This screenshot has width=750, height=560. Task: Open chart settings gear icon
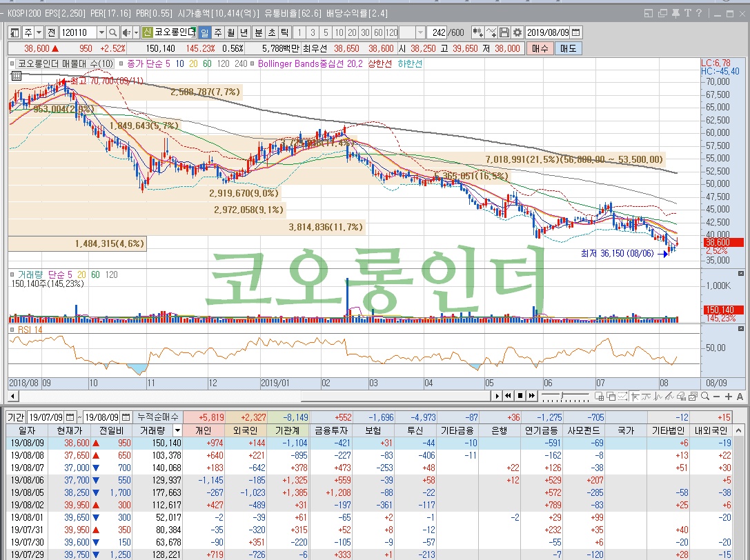[x=517, y=32]
